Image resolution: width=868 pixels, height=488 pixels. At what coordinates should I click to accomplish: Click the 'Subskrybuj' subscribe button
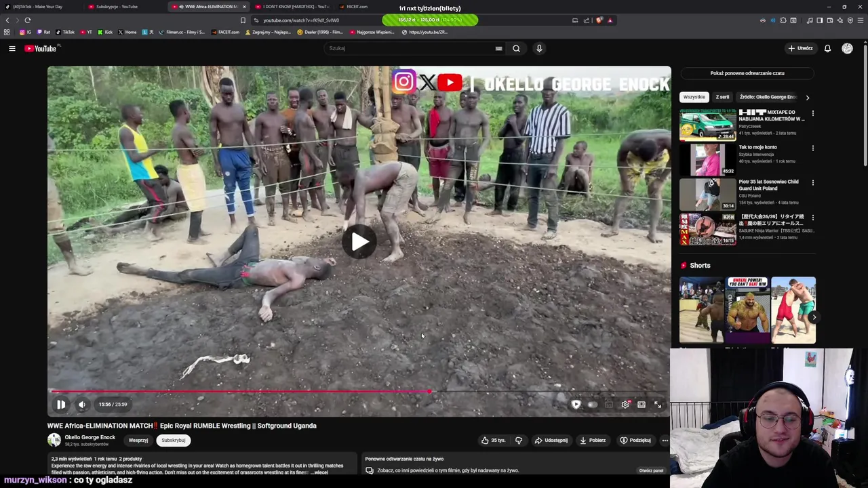point(173,441)
